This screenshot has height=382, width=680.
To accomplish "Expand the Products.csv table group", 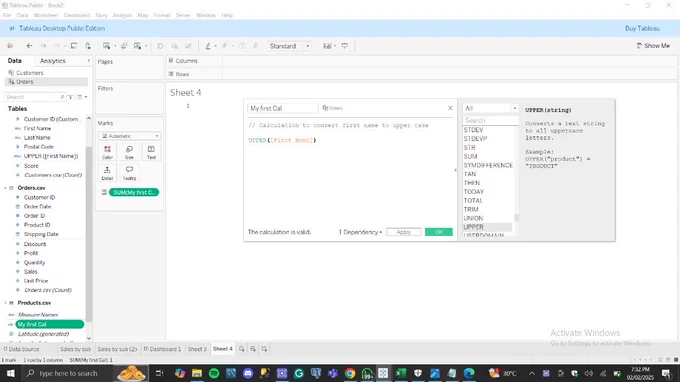I will coord(5,303).
